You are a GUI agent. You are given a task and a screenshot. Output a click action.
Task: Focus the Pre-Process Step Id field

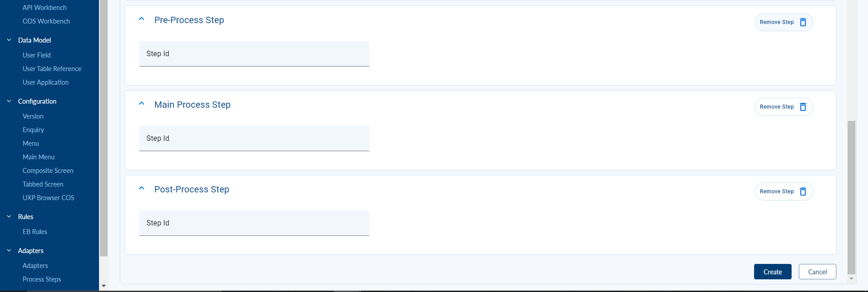point(254,54)
